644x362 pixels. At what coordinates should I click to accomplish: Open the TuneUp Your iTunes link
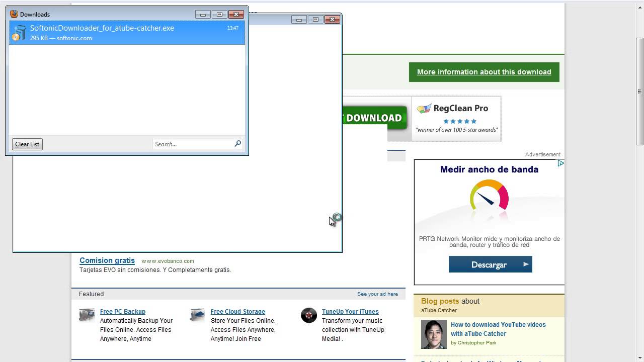click(350, 312)
